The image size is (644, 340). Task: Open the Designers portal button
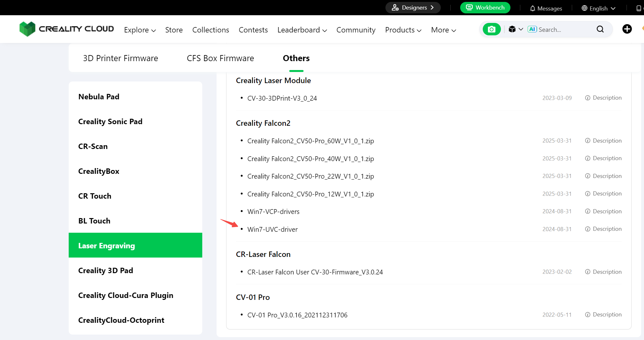point(413,8)
